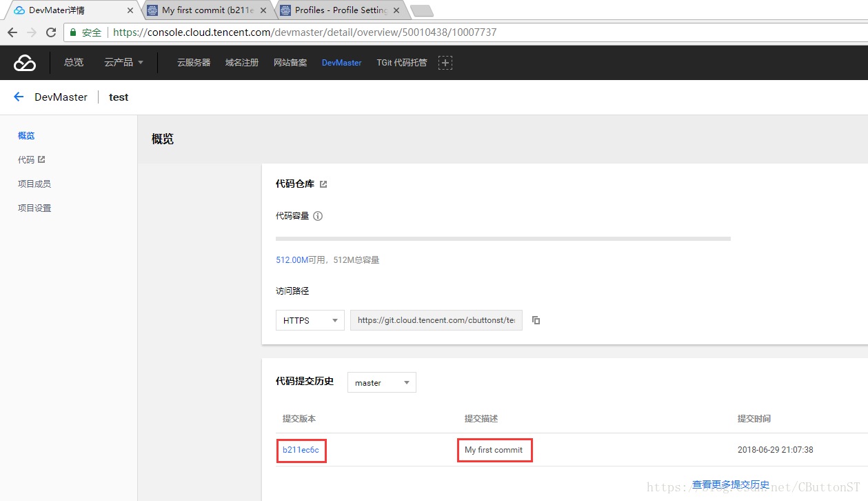The width and height of the screenshot is (868, 501).
Task: Show 代码容量 info tooltip icon
Action: coord(318,216)
